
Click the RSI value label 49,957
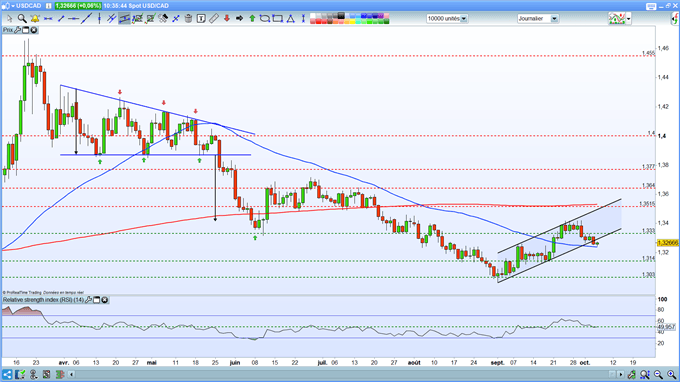(667, 327)
